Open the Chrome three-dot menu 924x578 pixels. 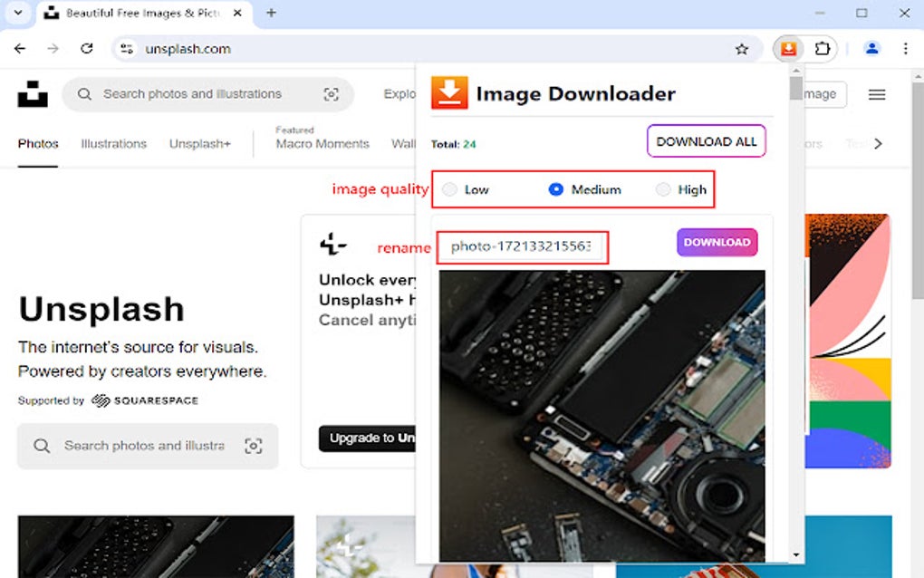click(x=905, y=49)
